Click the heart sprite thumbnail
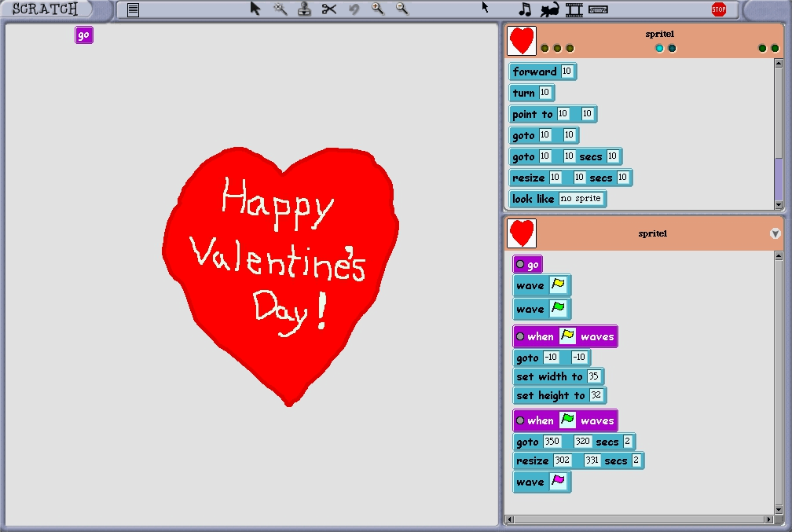Viewport: 792px width, 532px height. click(521, 40)
